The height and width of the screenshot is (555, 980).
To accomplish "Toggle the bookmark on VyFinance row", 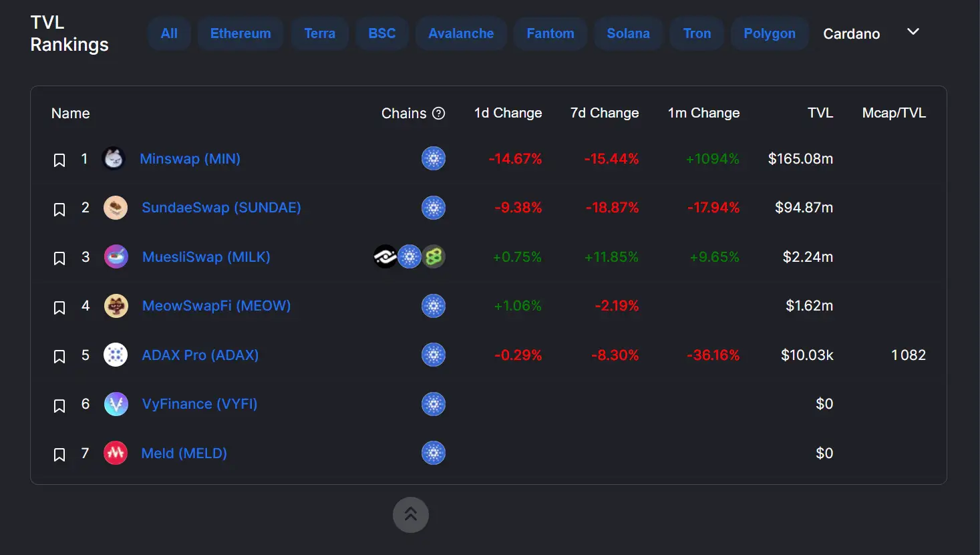I will 59,405.
